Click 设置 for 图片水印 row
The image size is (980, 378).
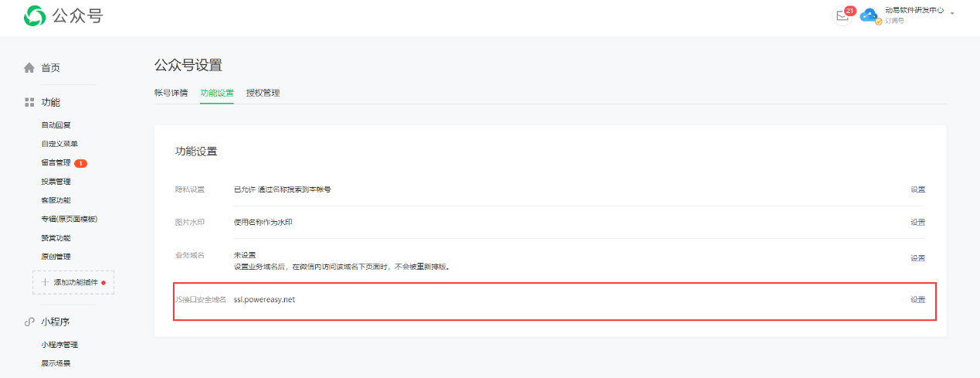(x=917, y=222)
